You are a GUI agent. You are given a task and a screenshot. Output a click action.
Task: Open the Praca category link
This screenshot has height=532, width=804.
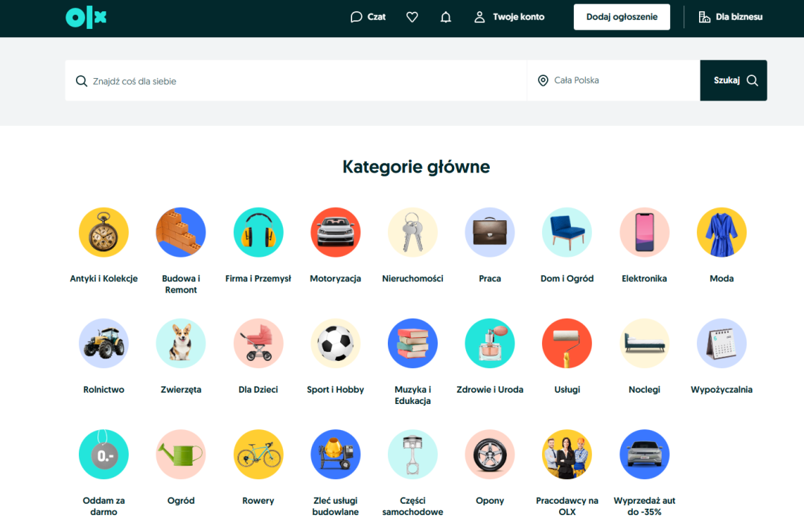coord(490,278)
